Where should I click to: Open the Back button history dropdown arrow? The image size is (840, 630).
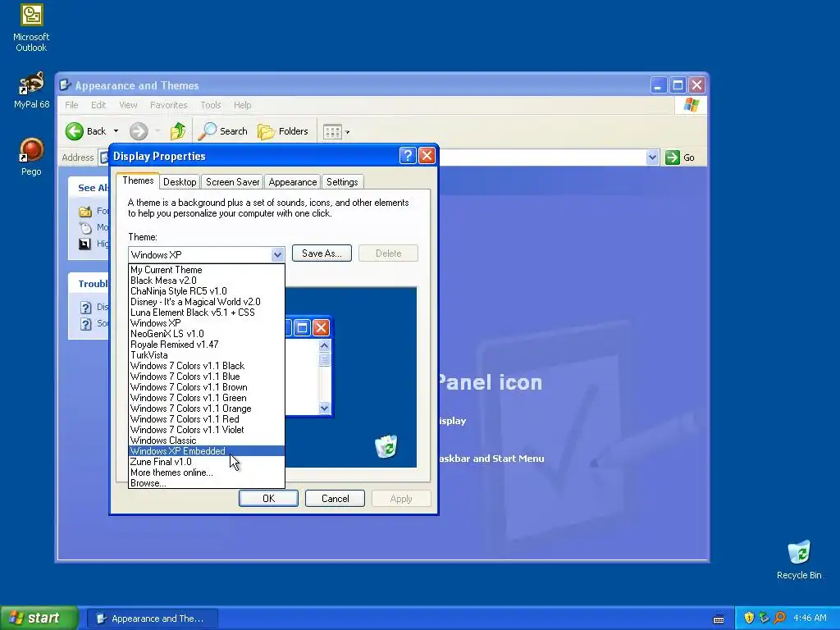tap(116, 131)
